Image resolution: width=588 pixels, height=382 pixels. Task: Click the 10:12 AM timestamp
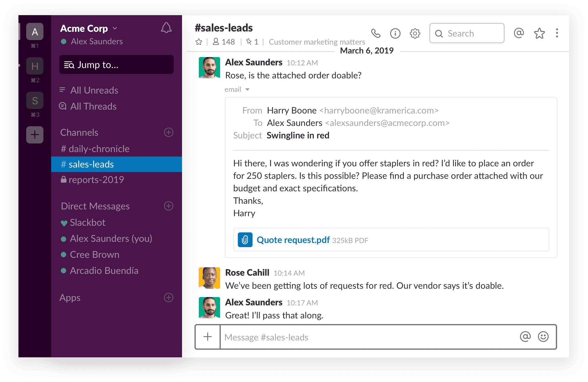point(302,63)
